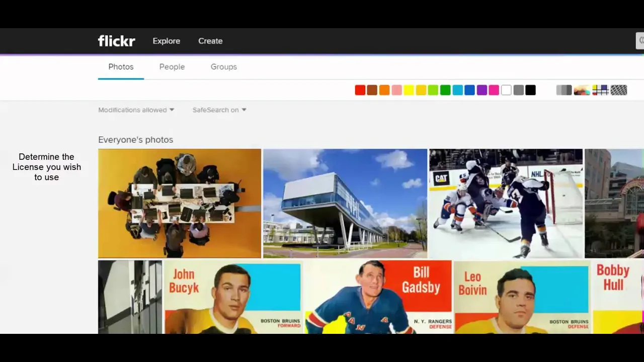Filter by red color swatch
The height and width of the screenshot is (362, 644).
[x=360, y=90]
